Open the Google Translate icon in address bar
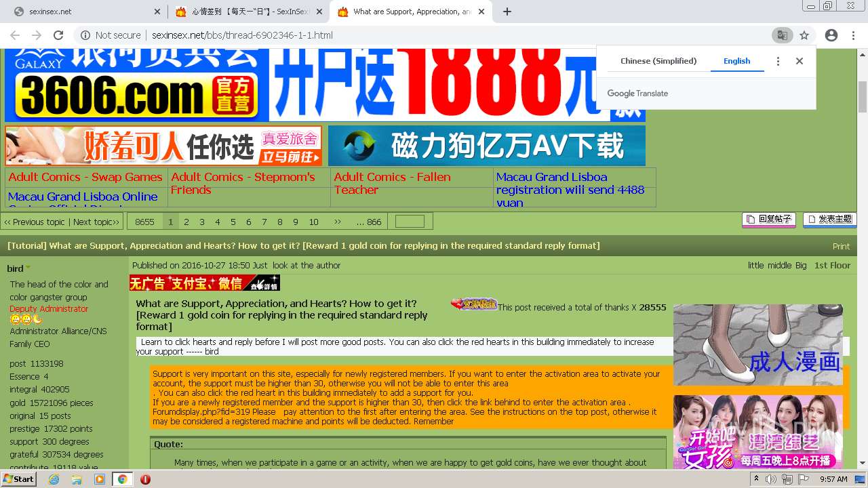Image resolution: width=868 pixels, height=488 pixels. click(782, 35)
